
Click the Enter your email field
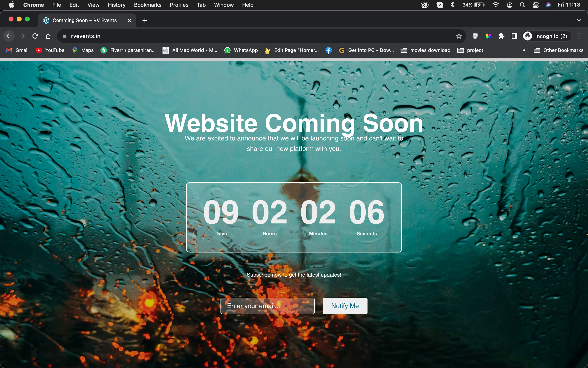267,306
